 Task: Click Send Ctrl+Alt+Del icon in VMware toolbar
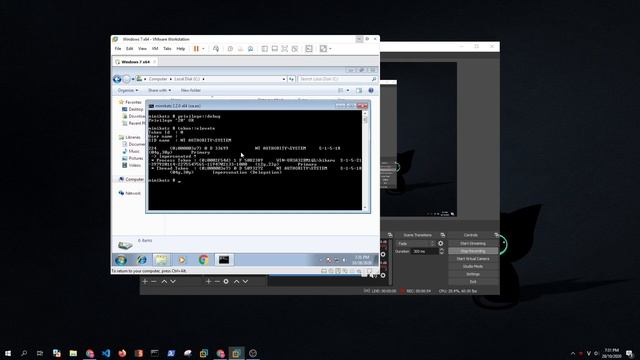coord(216,49)
